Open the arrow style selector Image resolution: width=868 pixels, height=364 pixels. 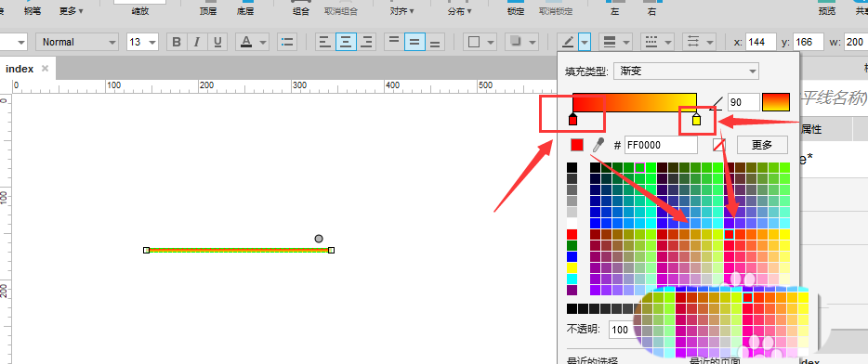pyautogui.click(x=700, y=42)
